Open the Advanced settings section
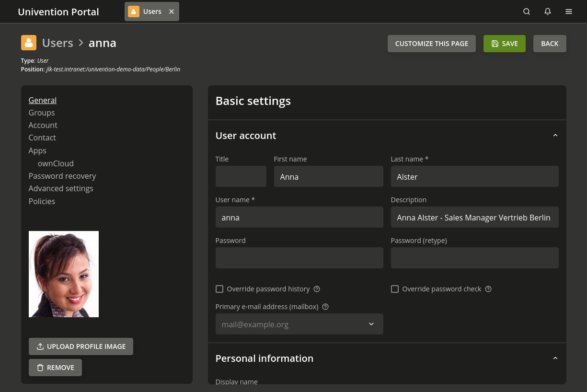The width and height of the screenshot is (587, 392). [61, 188]
